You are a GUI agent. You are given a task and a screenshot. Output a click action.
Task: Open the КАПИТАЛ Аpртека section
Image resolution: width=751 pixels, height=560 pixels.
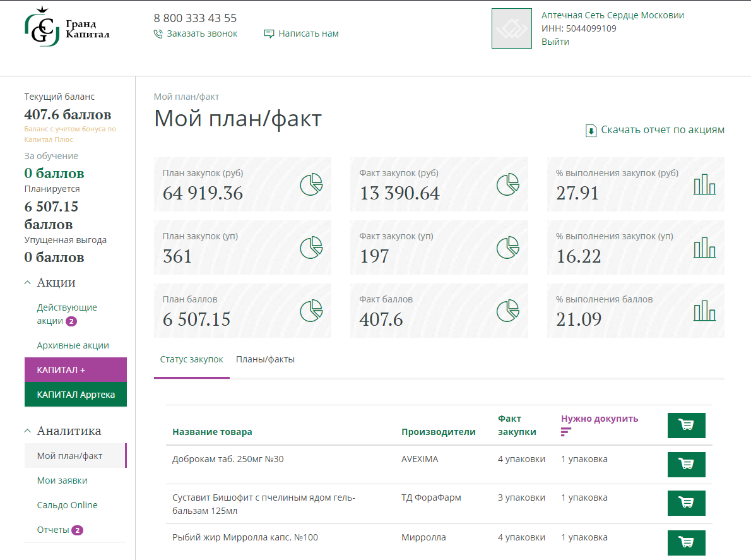click(x=75, y=395)
